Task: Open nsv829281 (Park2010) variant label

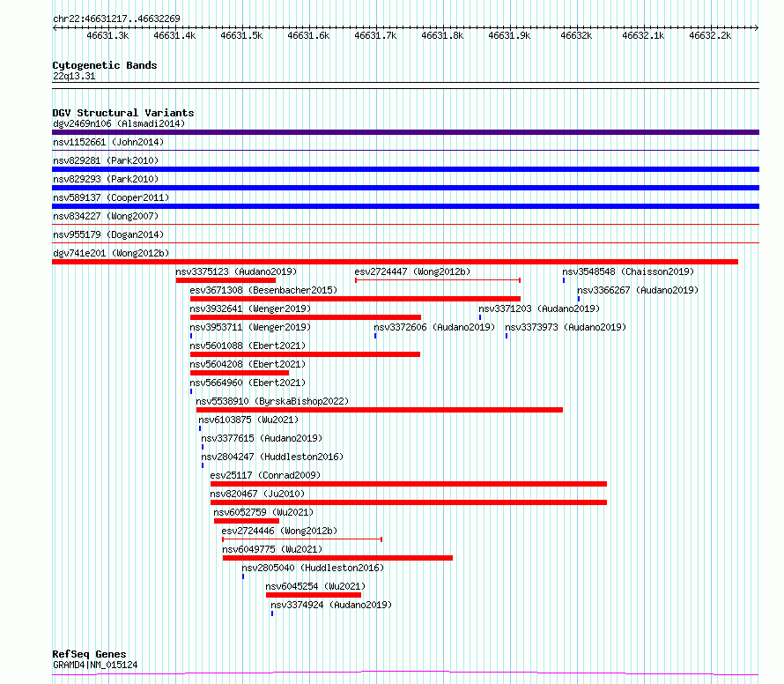Action: [x=106, y=160]
